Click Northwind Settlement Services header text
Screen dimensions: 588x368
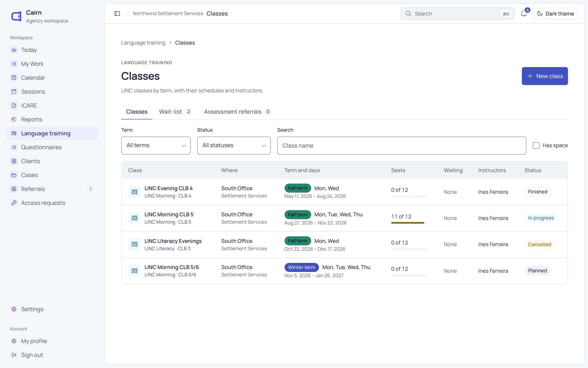coord(168,13)
